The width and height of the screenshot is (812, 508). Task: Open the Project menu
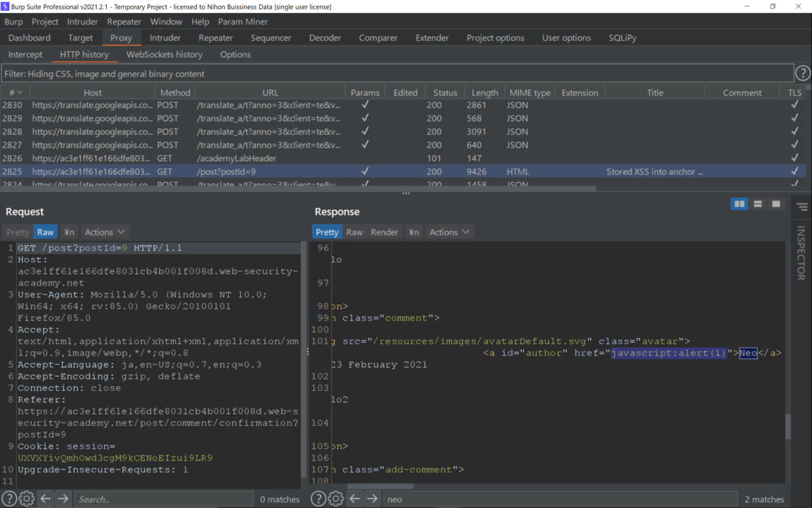tap(45, 22)
